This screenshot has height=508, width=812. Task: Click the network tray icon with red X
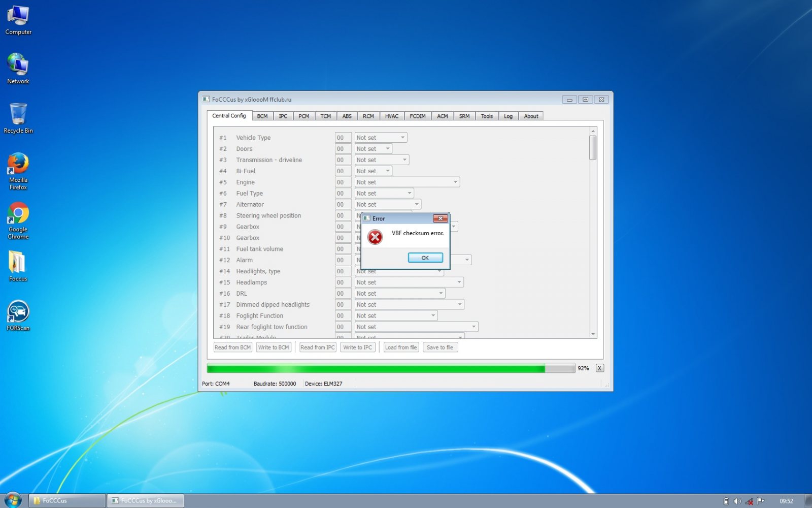[x=749, y=501]
